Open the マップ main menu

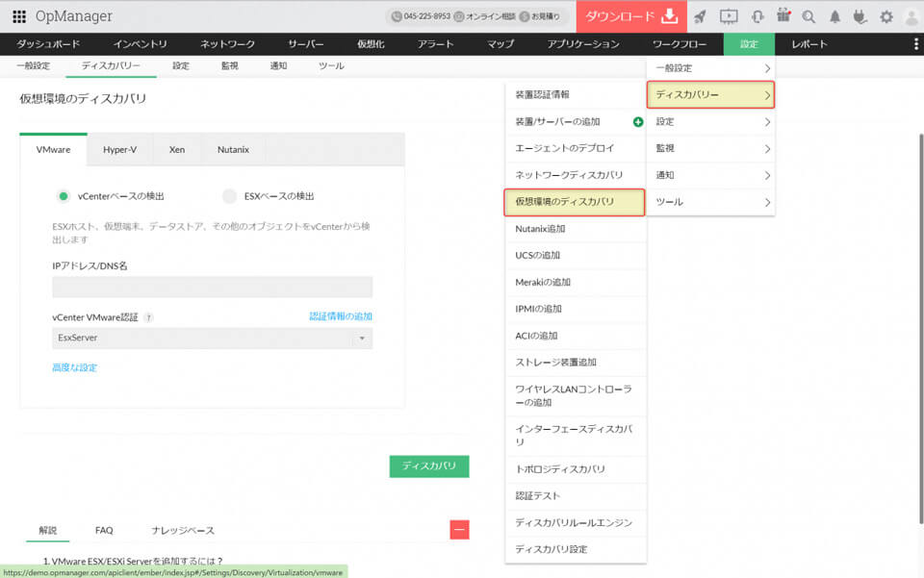pos(500,44)
